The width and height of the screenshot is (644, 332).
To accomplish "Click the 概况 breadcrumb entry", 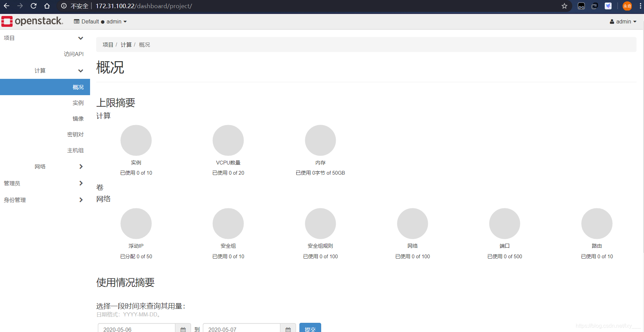I will (x=144, y=45).
